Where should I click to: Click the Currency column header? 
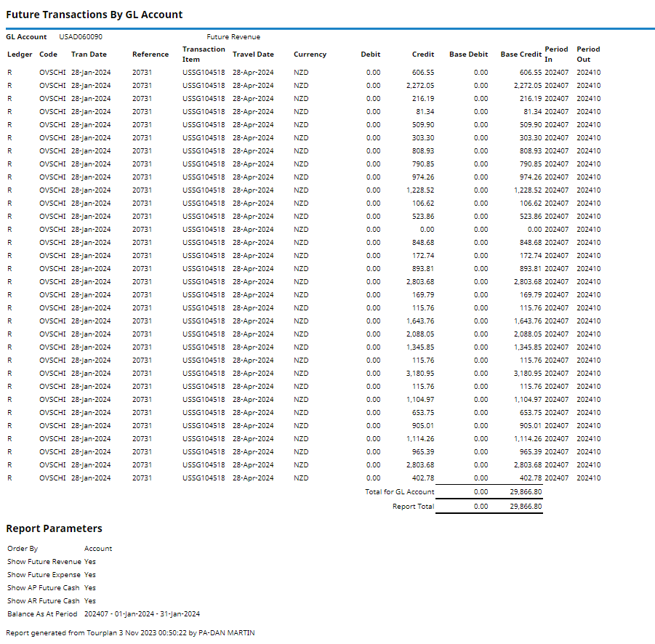click(x=310, y=55)
